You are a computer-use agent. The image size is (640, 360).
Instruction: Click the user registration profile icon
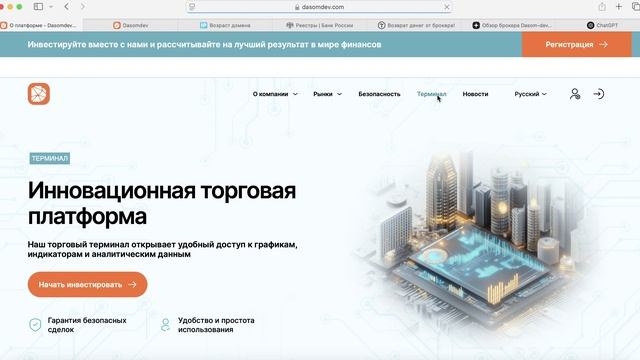coord(575,94)
